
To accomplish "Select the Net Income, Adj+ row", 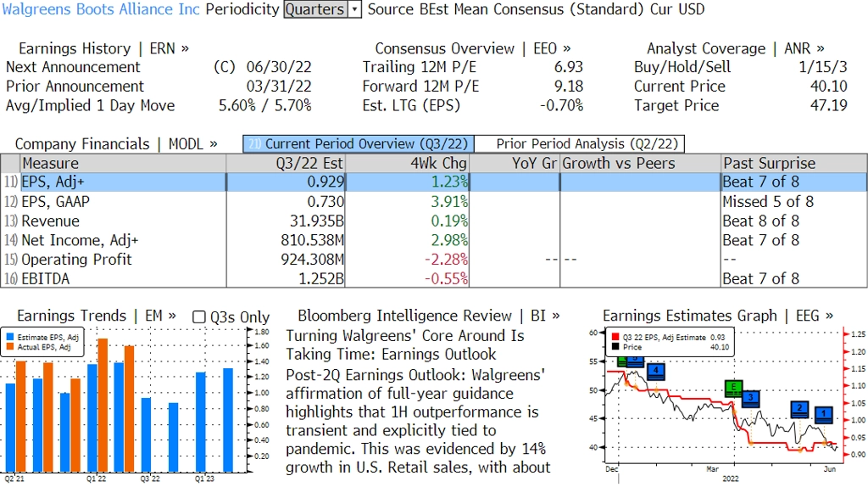I will point(434,240).
